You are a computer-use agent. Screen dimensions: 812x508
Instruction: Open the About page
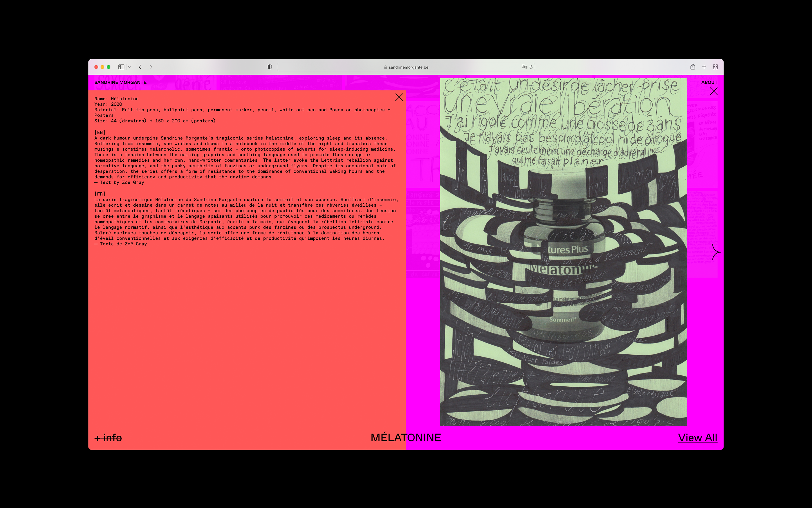(x=709, y=82)
